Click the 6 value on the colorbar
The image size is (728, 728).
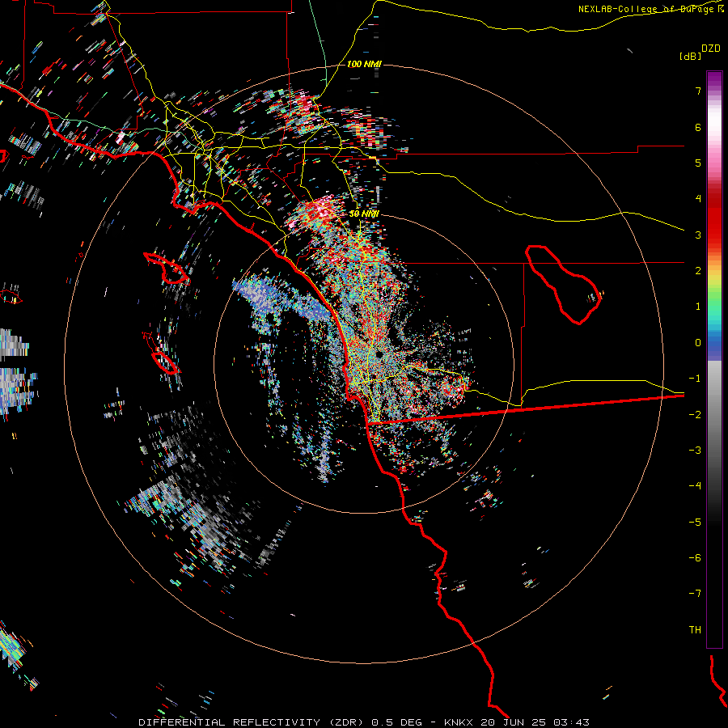tap(698, 127)
